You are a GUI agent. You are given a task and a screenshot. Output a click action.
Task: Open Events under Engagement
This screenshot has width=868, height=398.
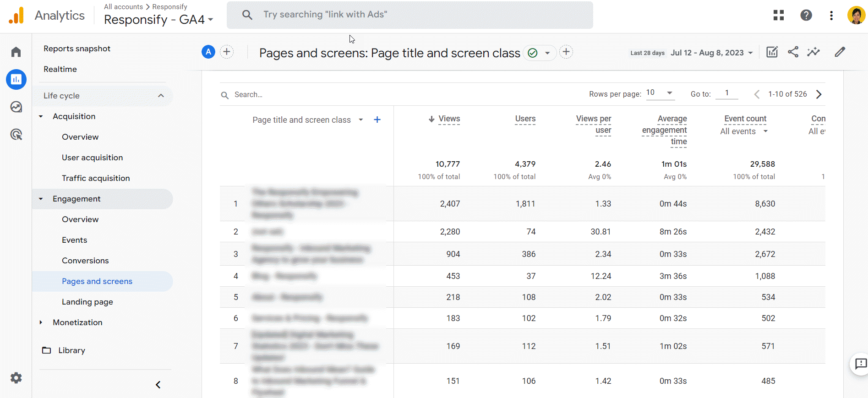[74, 240]
